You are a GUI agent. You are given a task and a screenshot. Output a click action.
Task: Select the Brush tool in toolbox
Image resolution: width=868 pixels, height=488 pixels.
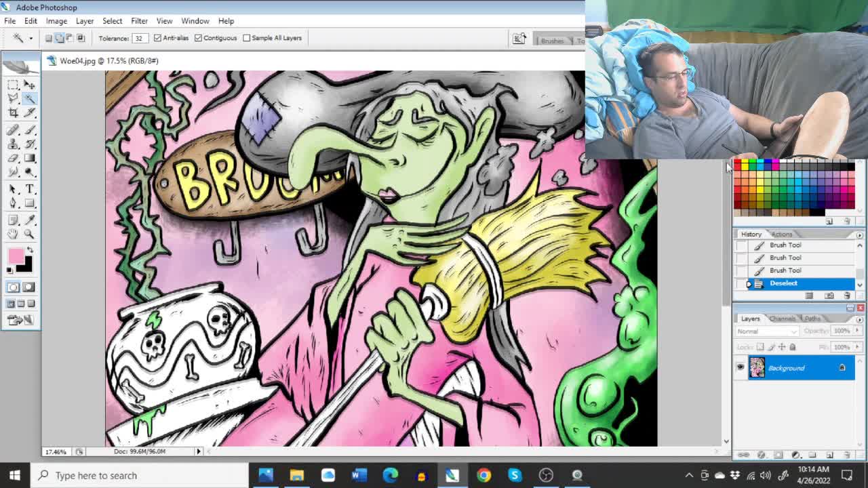click(x=29, y=130)
